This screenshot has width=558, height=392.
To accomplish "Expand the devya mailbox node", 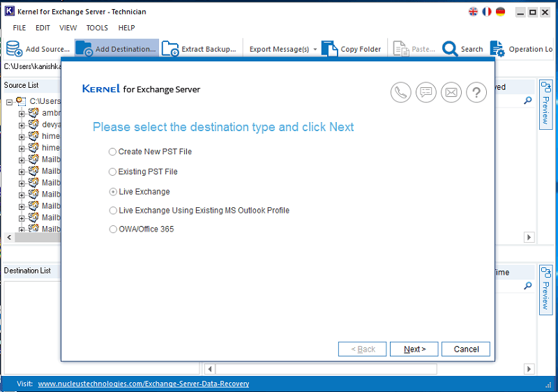I will pos(22,126).
